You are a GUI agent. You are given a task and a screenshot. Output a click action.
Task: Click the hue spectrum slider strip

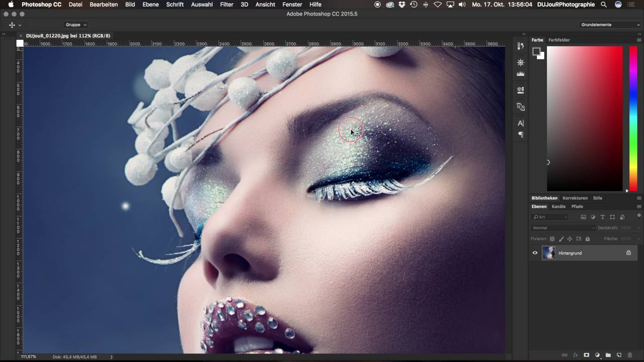tap(633, 118)
